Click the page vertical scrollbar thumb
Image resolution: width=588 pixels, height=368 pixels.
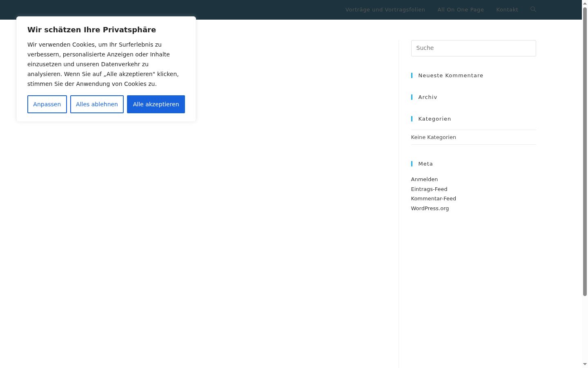tap(585, 151)
